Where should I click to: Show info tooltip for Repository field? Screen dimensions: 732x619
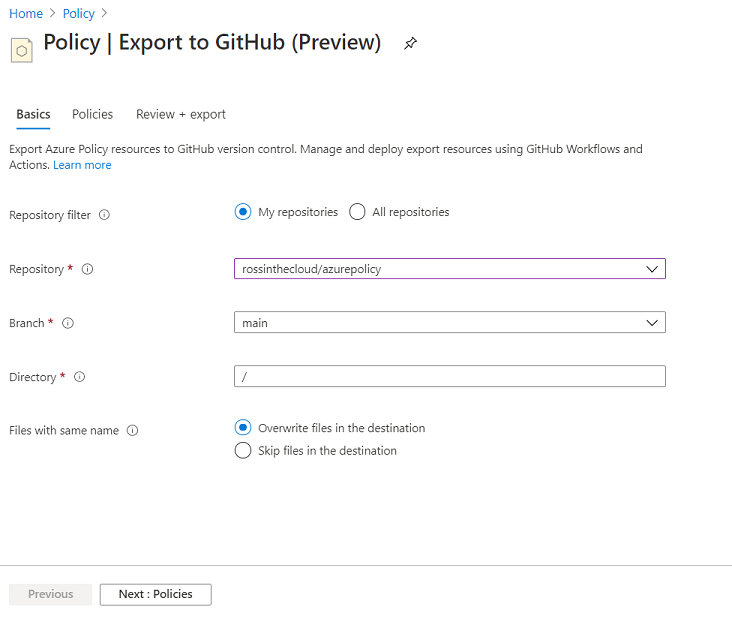click(x=87, y=269)
